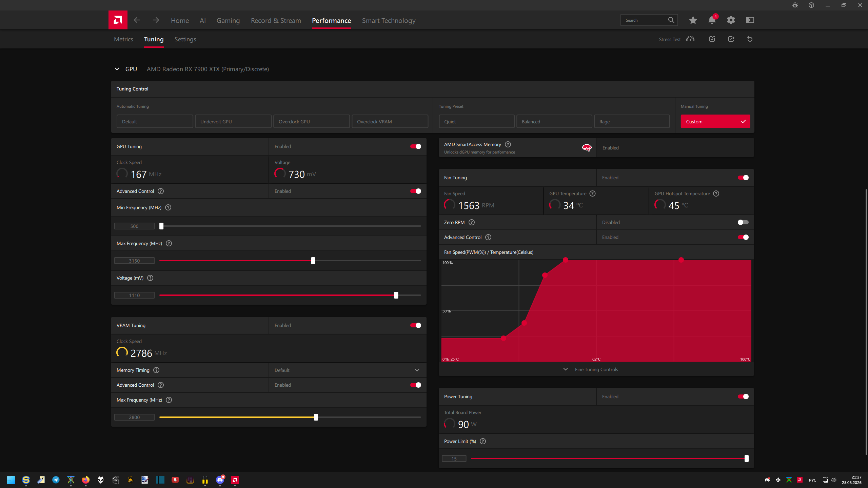The width and height of the screenshot is (868, 488).
Task: Open the settings gear icon
Action: pyautogui.click(x=731, y=20)
